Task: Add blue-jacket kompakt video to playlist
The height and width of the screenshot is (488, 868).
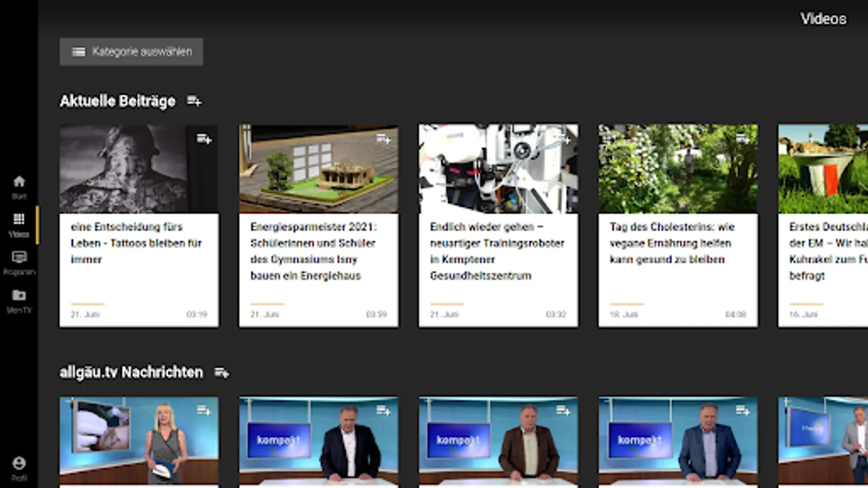Action: click(743, 410)
